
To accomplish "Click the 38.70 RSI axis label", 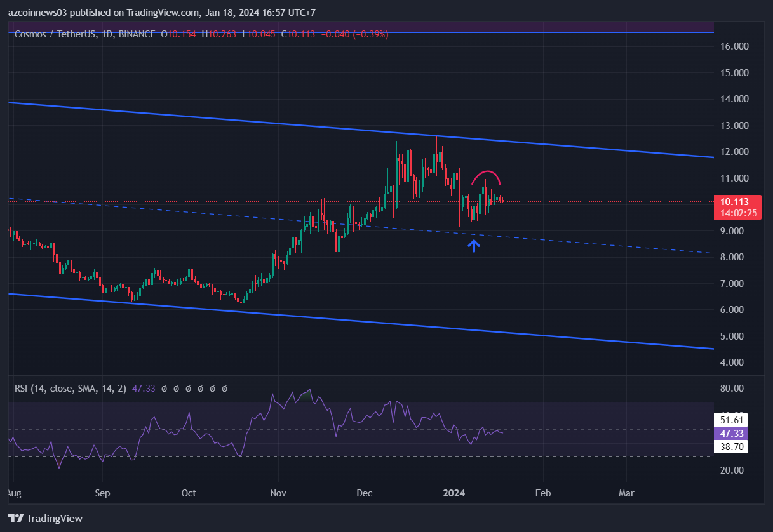I will [731, 447].
